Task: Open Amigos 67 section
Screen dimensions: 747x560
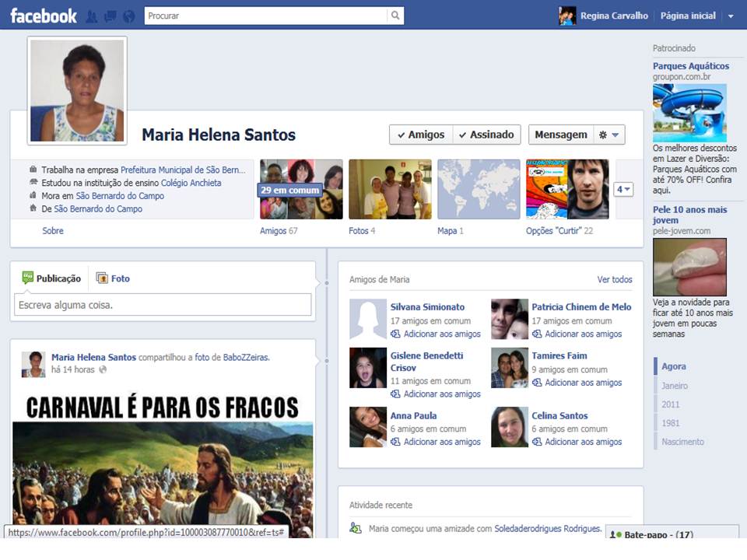Action: pyautogui.click(x=279, y=230)
